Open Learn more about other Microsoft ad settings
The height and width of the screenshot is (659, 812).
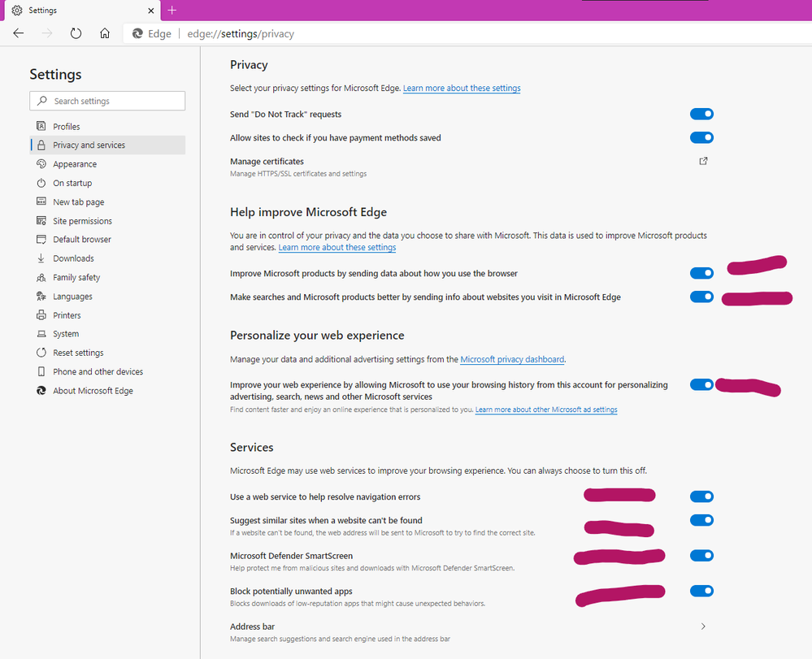[546, 410]
